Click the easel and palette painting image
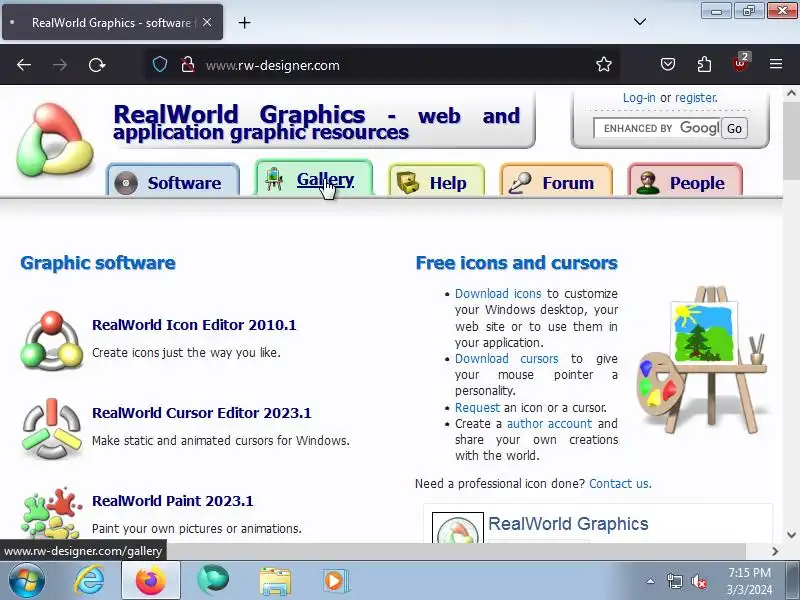 (703, 360)
